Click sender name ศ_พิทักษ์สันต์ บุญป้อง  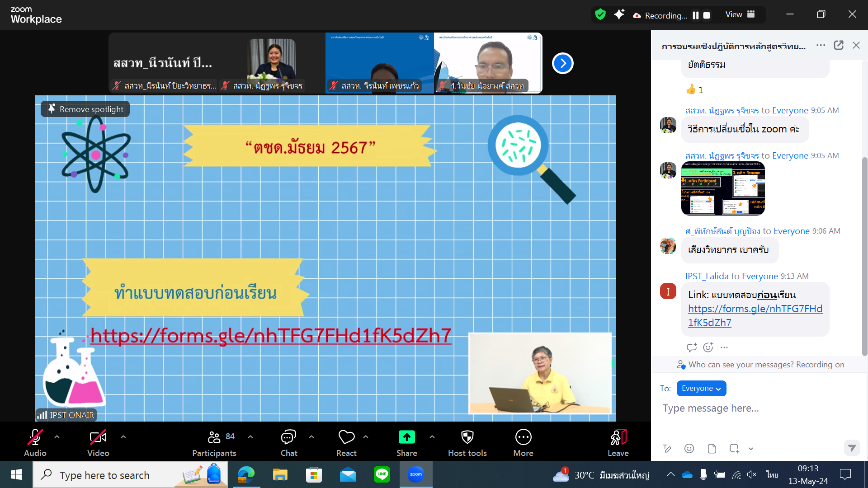(x=722, y=231)
